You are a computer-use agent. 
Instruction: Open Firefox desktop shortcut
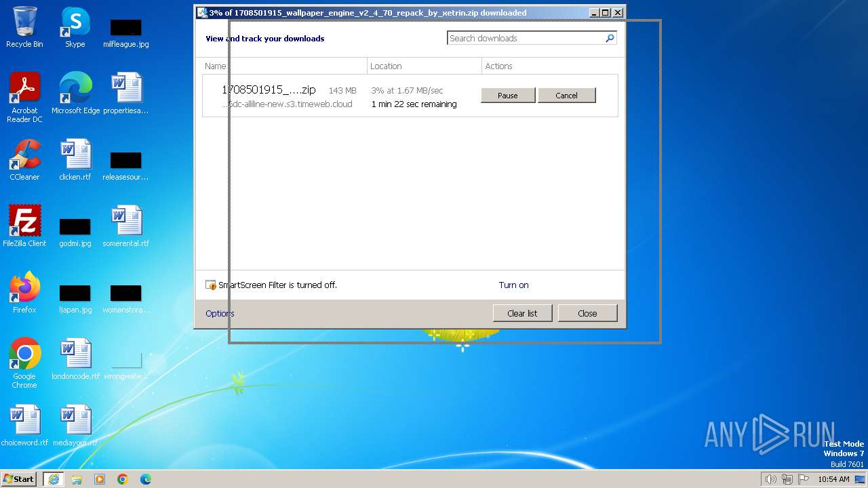24,293
